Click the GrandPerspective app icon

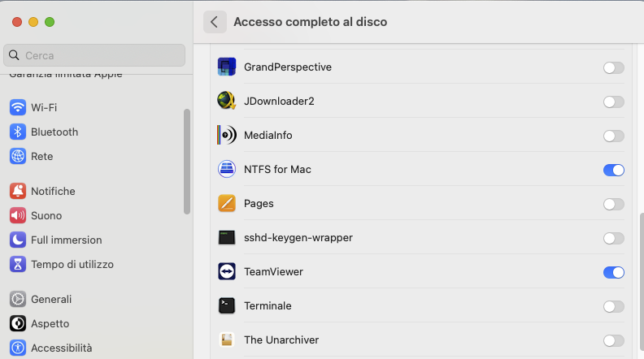pos(227,67)
